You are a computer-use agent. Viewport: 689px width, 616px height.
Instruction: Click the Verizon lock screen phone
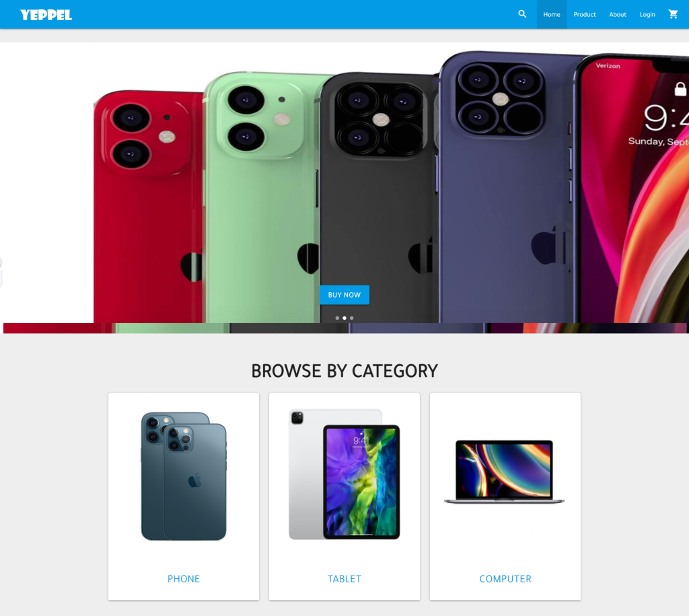(x=632, y=189)
